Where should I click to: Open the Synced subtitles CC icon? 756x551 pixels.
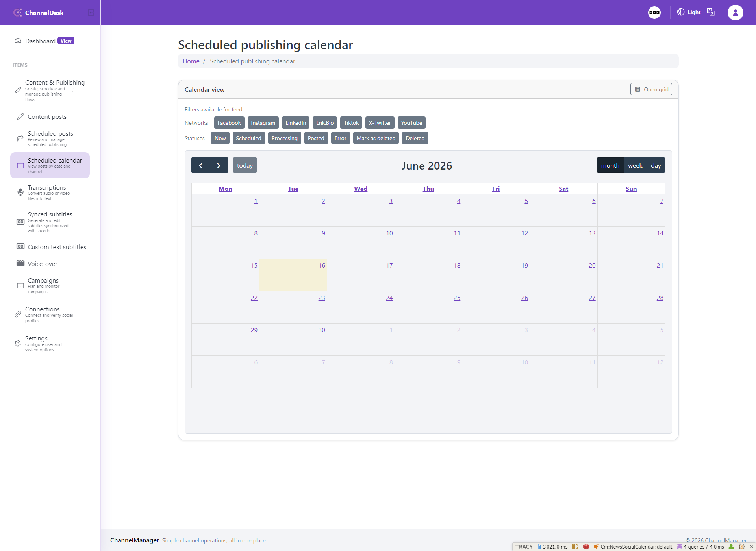click(x=20, y=222)
